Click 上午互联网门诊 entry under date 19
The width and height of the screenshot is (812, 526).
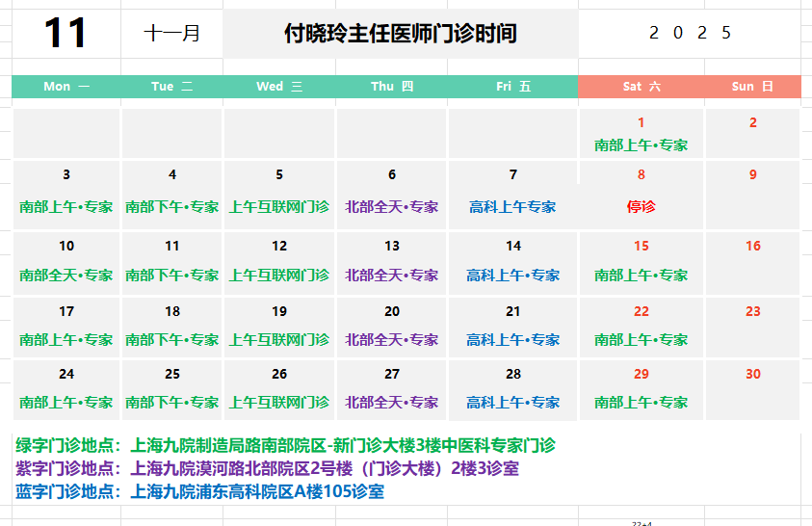pos(279,340)
